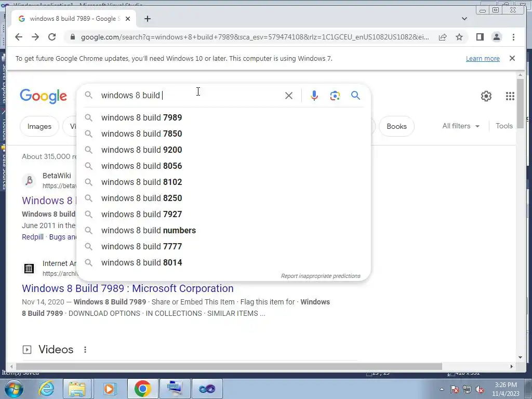Open Windows Media Player from taskbar

coord(109,389)
